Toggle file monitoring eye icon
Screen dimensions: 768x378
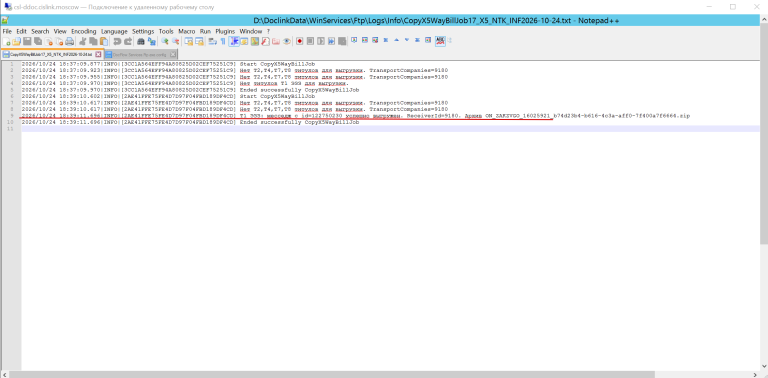tap(287, 41)
